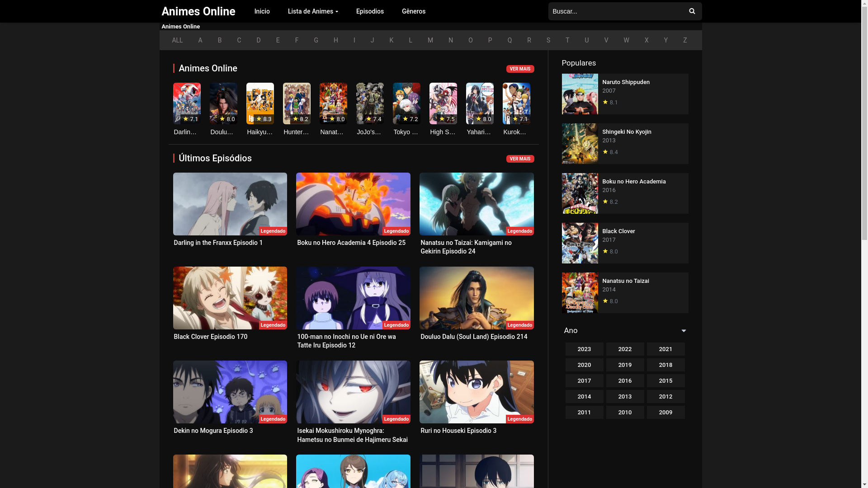This screenshot has width=868, height=488.
Task: Filter by year 2023
Action: click(584, 349)
